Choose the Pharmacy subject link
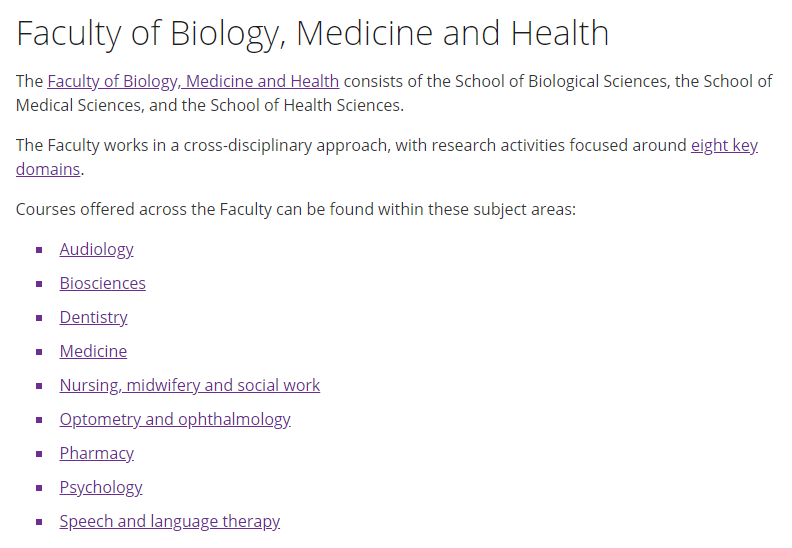This screenshot has width=792, height=548. [96, 453]
